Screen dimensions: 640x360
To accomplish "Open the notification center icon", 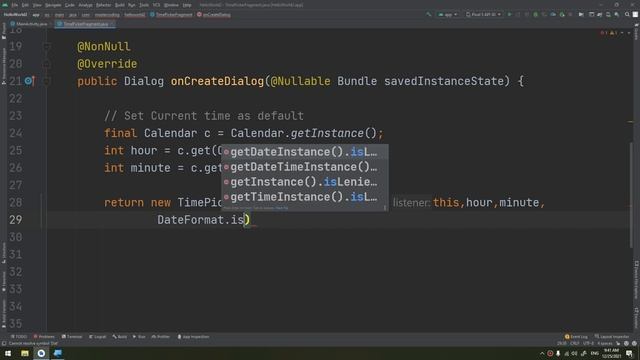I will (x=629, y=353).
